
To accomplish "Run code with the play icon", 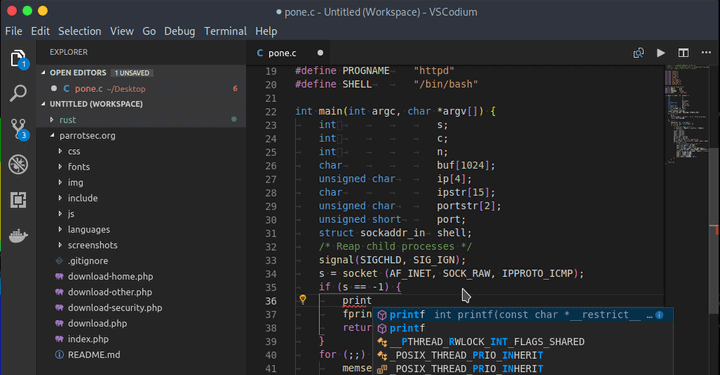I will click(x=661, y=53).
